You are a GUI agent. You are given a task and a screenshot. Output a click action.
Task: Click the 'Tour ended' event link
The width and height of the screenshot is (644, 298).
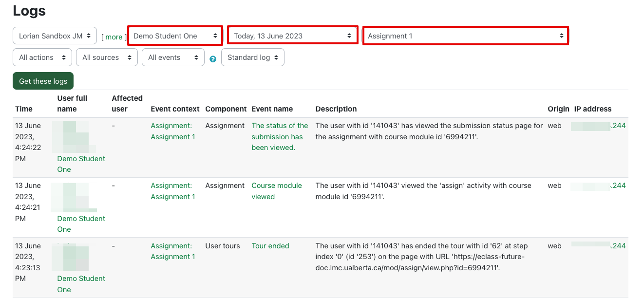[270, 246]
